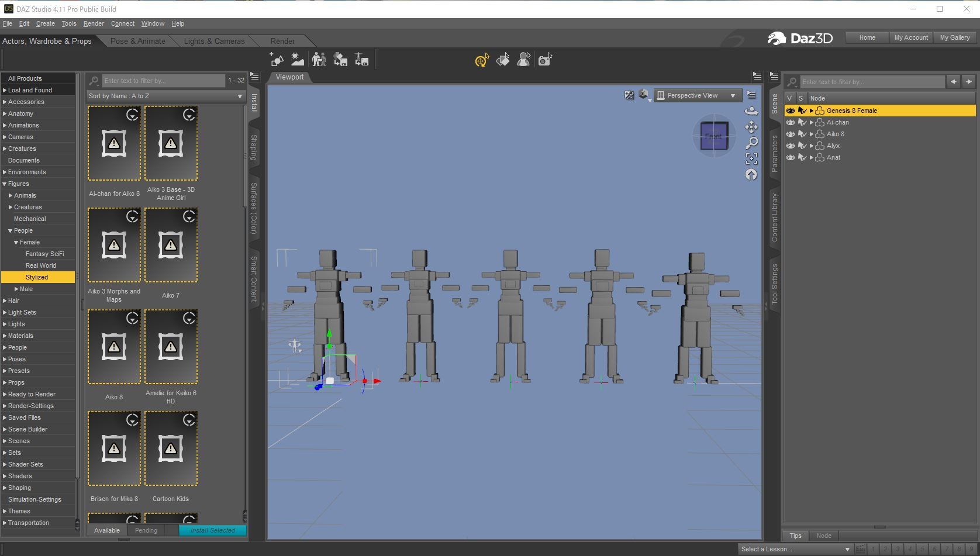Click the viewport orbit/rotate control
This screenshot has width=980, height=556.
pyautogui.click(x=751, y=111)
